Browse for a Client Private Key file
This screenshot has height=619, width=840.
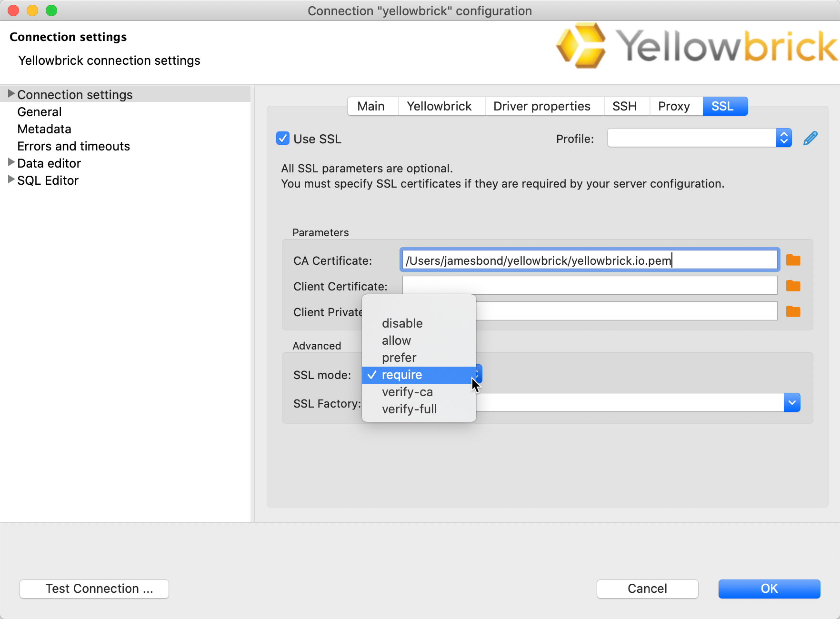coord(793,311)
